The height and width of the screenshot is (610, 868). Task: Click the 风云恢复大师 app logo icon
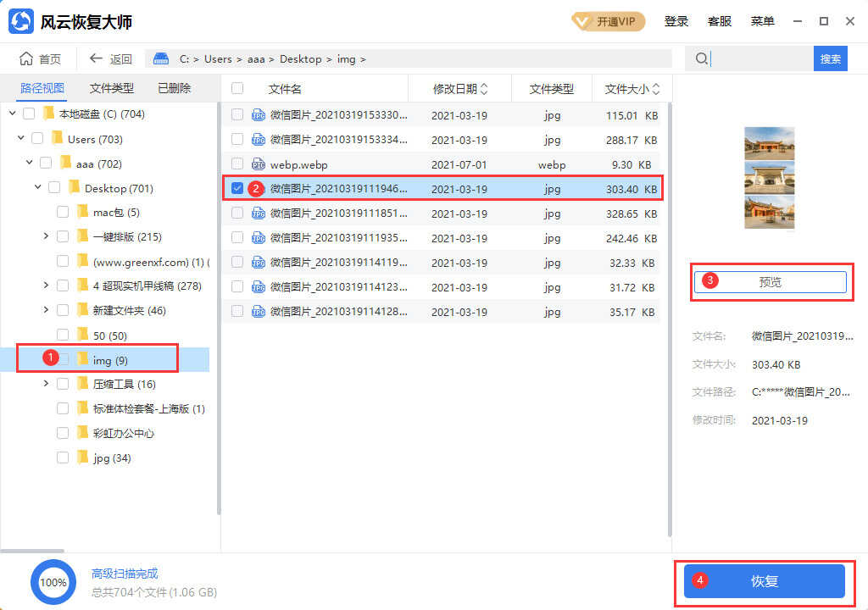click(x=21, y=22)
